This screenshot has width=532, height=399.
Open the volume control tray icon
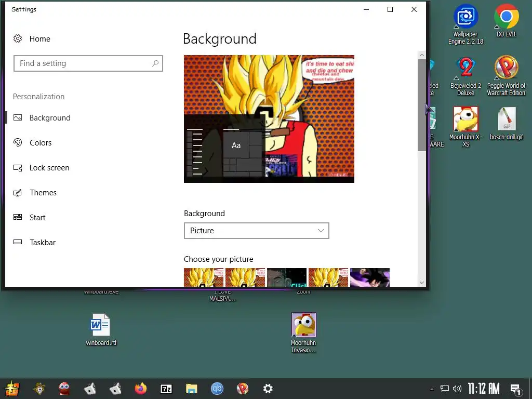click(457, 389)
